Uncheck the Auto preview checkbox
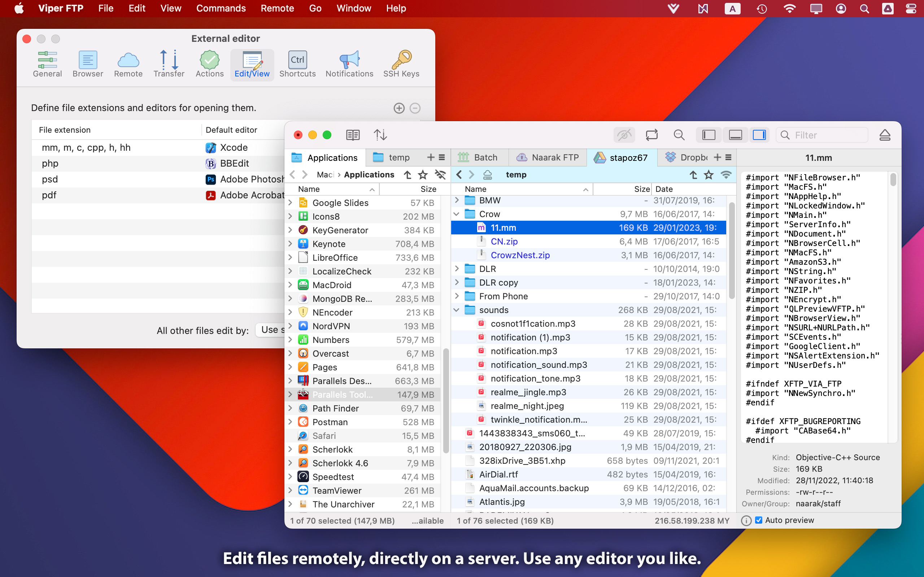This screenshot has width=924, height=577. click(759, 520)
